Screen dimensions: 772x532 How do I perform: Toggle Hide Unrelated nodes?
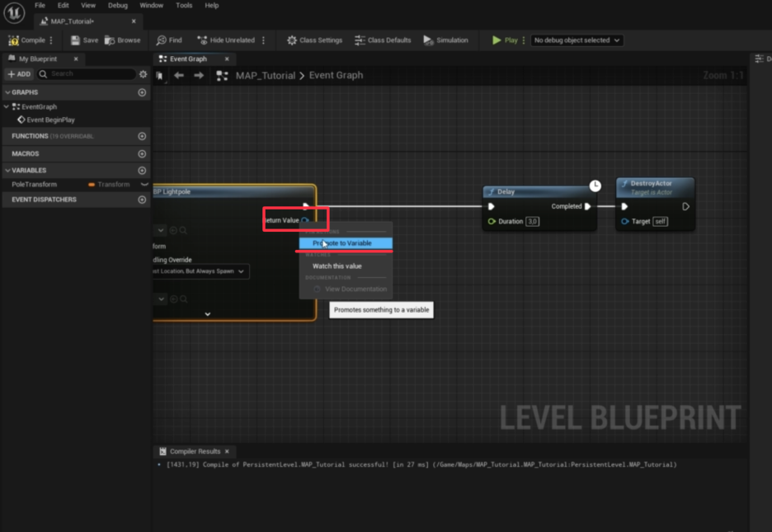pyautogui.click(x=226, y=40)
